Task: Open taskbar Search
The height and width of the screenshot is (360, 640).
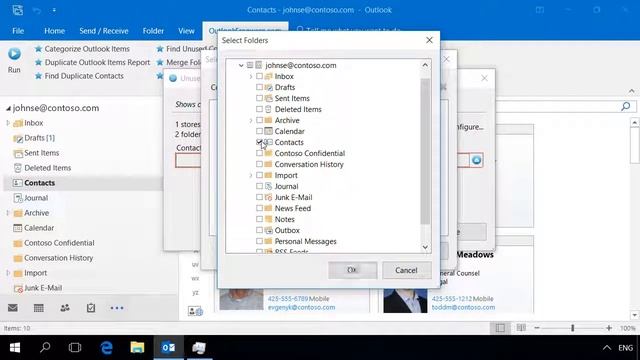Action: [45, 347]
